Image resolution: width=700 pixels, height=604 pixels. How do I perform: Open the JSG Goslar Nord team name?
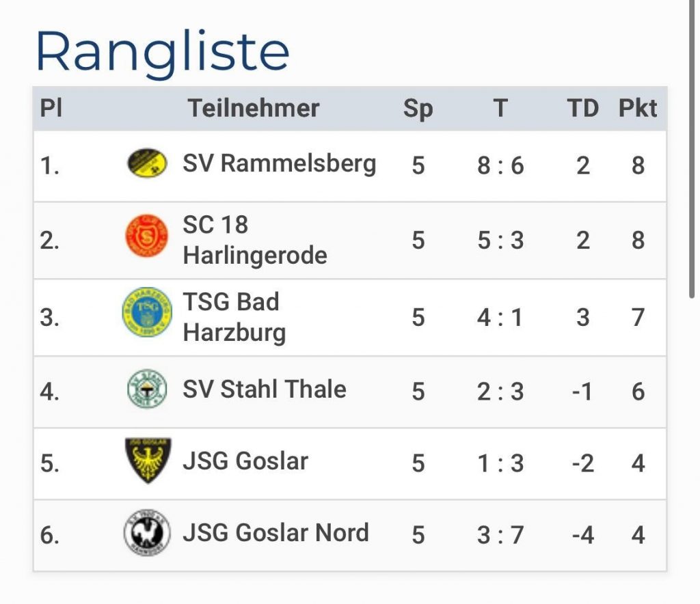275,533
